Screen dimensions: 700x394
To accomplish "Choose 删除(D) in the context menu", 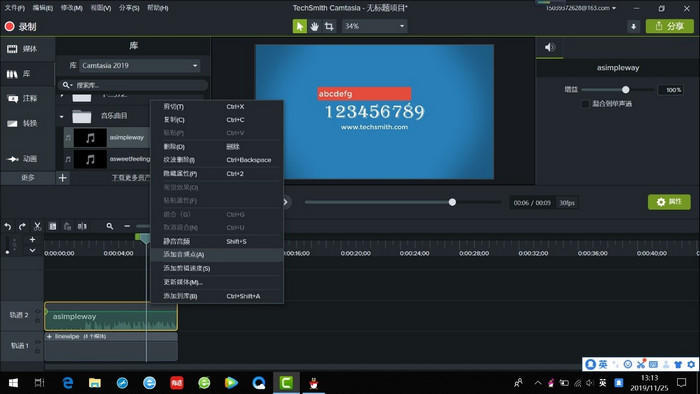I will point(217,146).
